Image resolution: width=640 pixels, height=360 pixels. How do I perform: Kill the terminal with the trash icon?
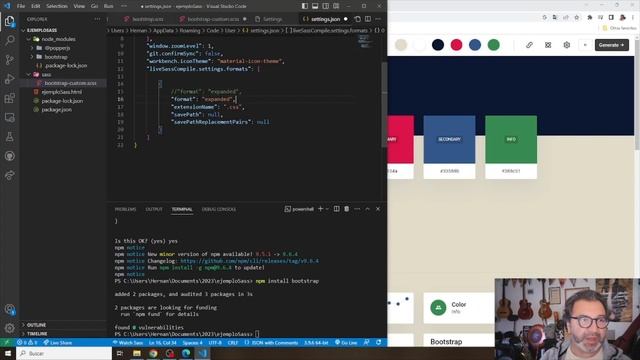[347, 209]
